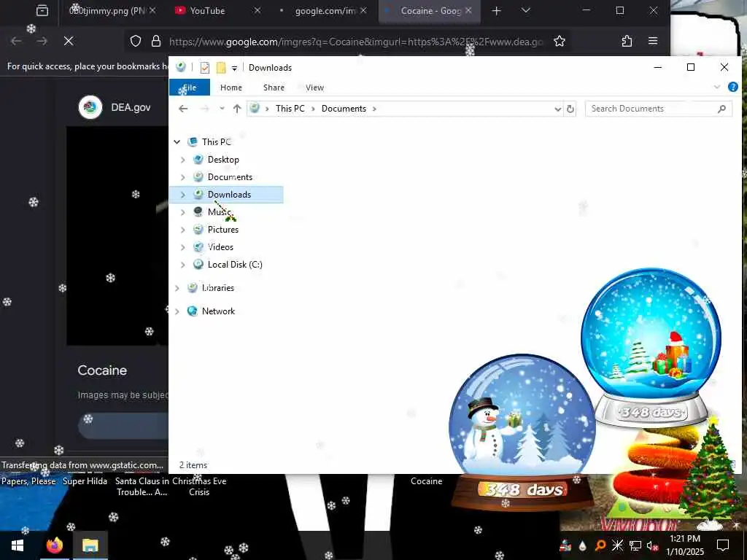Stop loading the page in Firefox
The image size is (747, 560).
tap(69, 42)
